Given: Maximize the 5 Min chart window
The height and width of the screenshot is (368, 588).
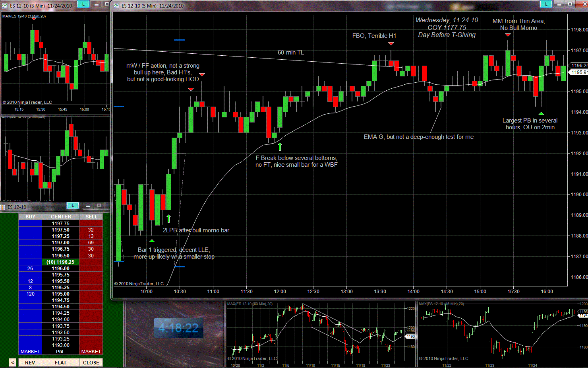Looking at the screenshot, I should click(570, 4).
